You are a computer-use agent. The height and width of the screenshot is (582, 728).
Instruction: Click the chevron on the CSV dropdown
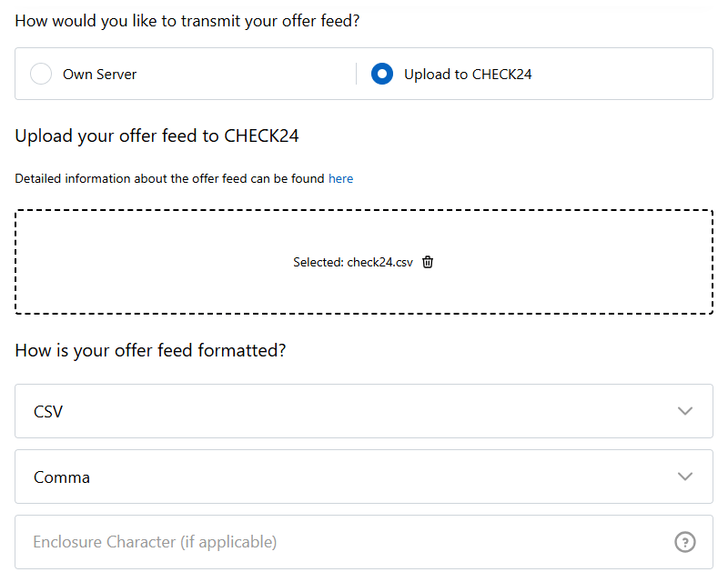coord(685,411)
